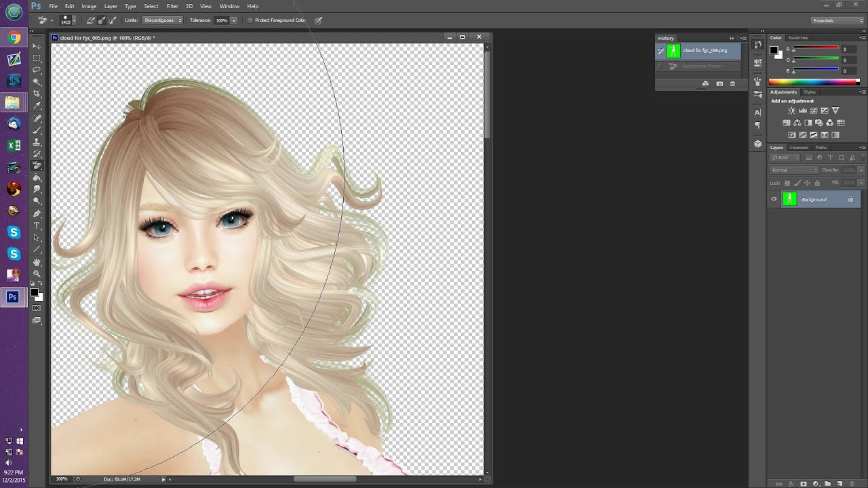Open the Essentials workspace dropdown
This screenshot has width=868, height=488.
[837, 20]
